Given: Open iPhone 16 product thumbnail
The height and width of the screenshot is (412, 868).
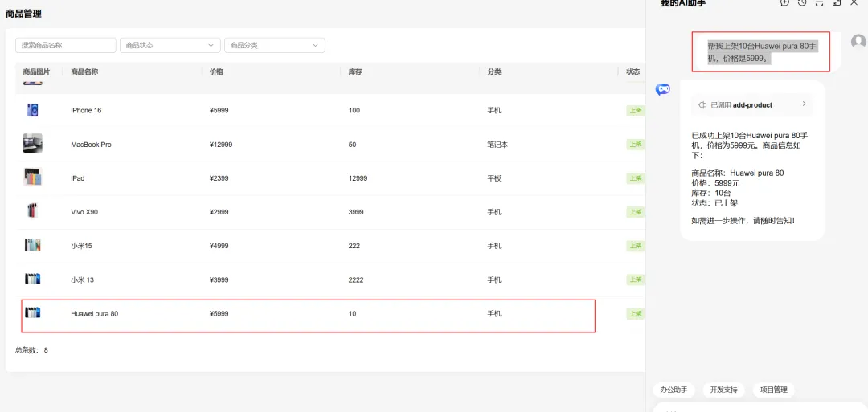Looking at the screenshot, I should (33, 110).
